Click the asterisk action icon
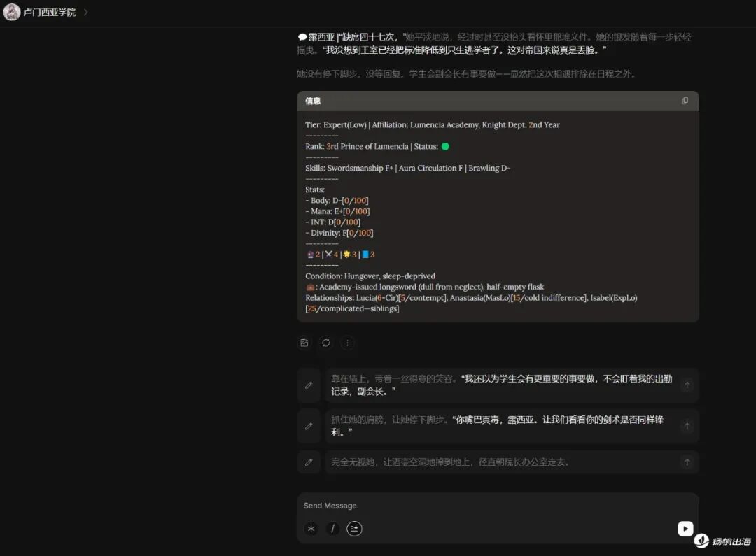Viewport: 756px width, 556px height. coord(311,529)
